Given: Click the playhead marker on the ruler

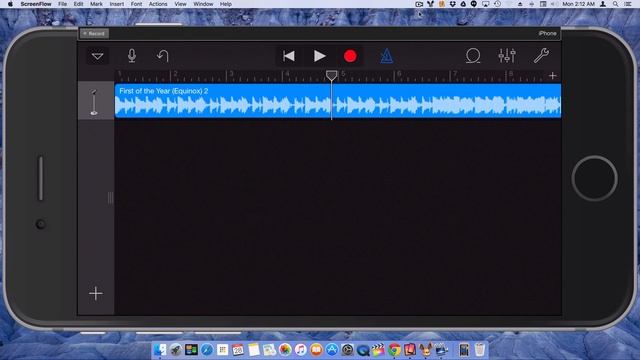Looking at the screenshot, I should (x=331, y=75).
